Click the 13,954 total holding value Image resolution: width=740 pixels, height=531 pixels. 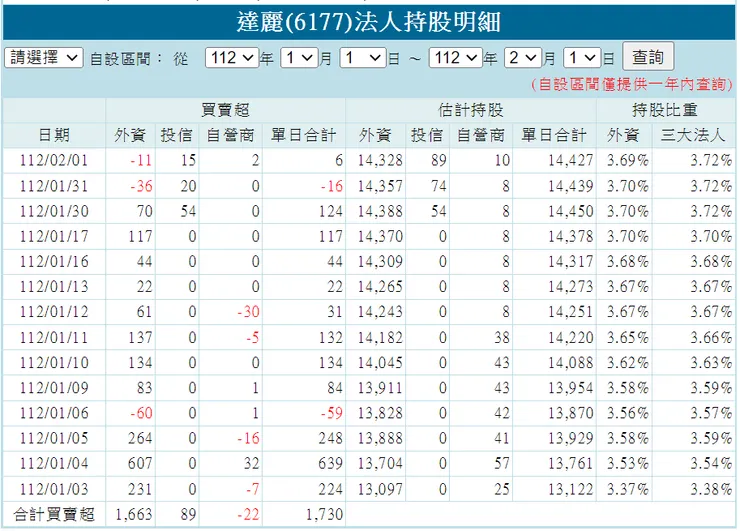571,388
